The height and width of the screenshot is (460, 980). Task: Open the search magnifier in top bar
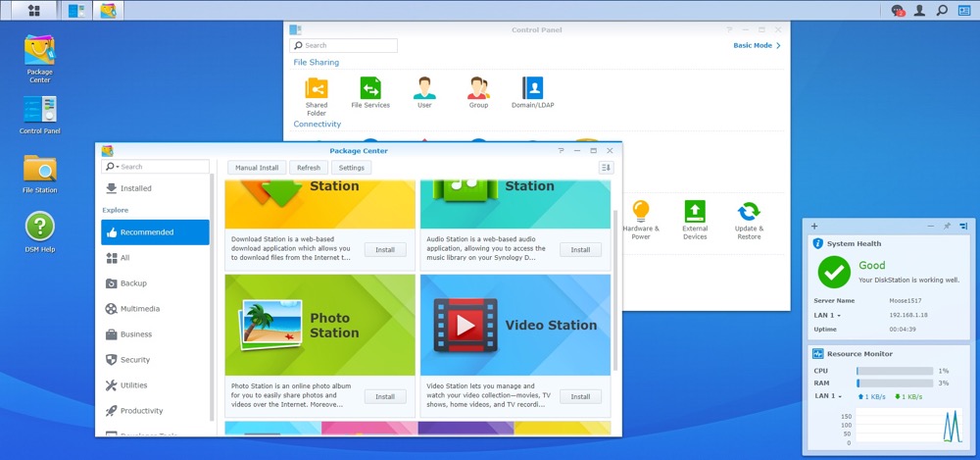click(941, 10)
